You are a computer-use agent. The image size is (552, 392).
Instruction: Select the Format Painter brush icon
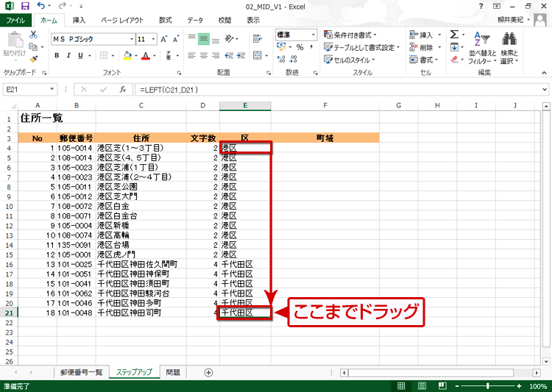(33, 59)
